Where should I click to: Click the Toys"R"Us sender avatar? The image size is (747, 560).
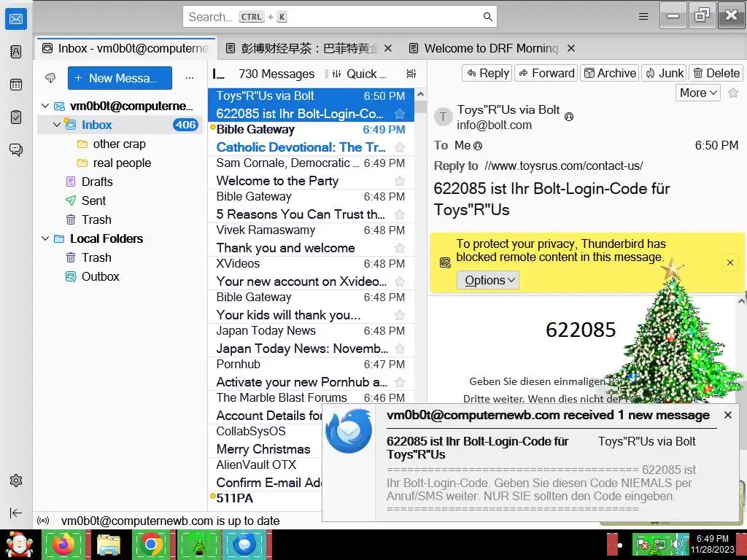(x=443, y=117)
